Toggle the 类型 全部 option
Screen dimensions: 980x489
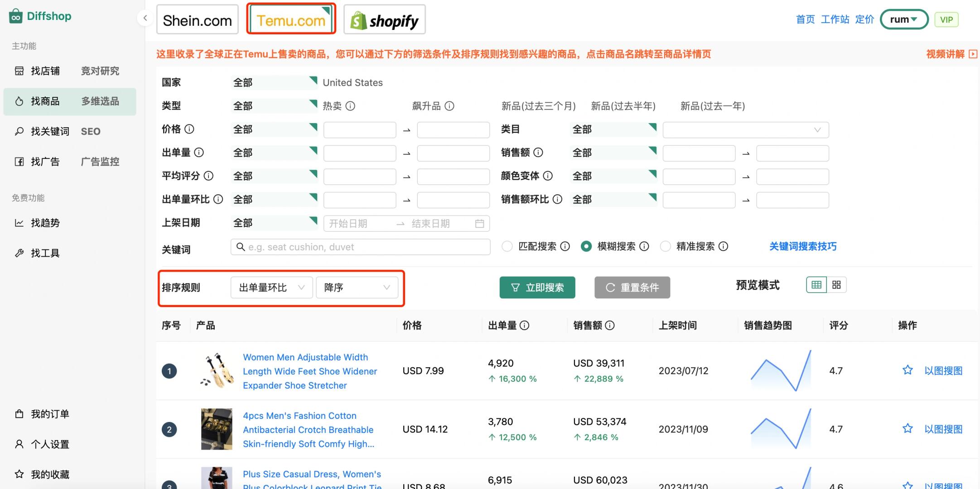(274, 106)
